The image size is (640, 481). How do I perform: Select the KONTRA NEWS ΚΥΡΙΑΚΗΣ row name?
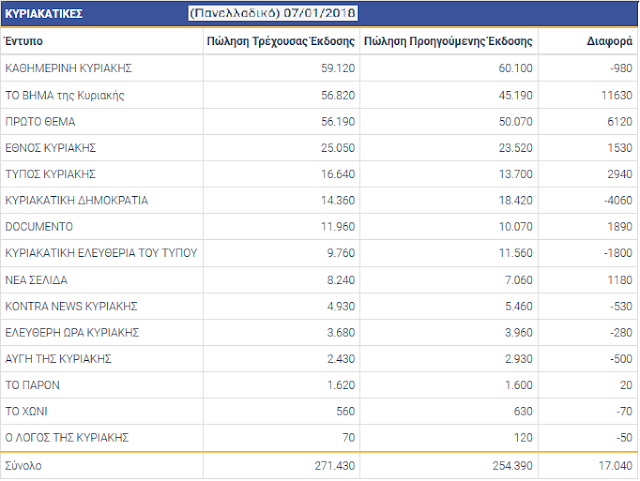(71, 306)
